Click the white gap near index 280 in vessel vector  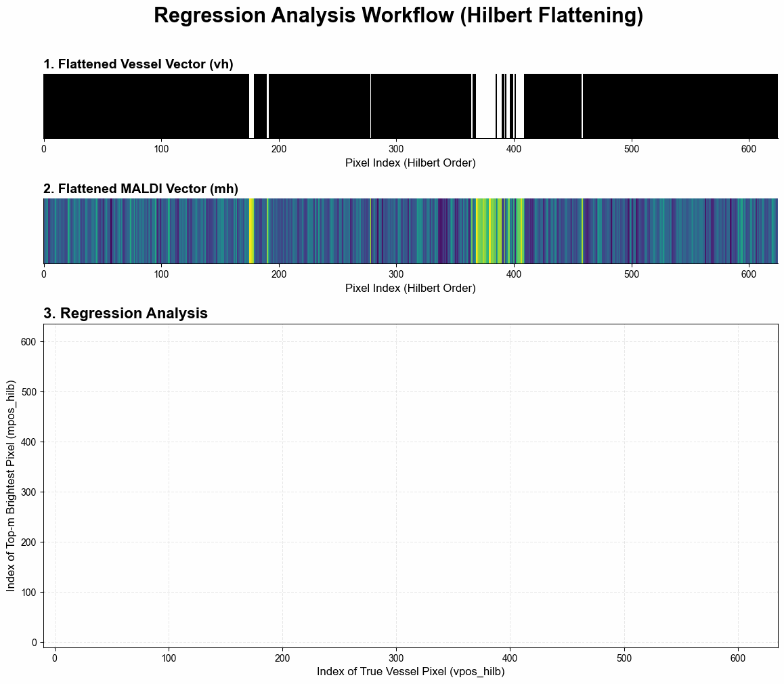[372, 104]
